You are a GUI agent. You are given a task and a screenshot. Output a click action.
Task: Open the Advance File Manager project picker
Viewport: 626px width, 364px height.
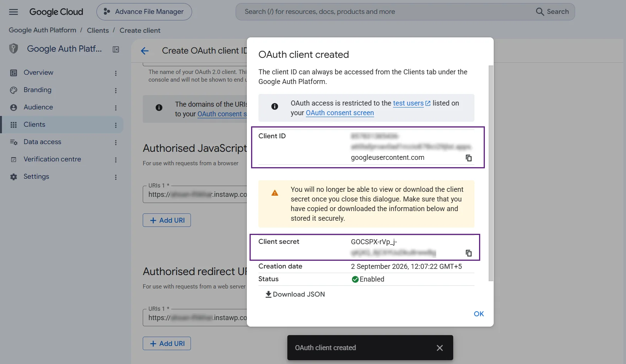point(144,12)
